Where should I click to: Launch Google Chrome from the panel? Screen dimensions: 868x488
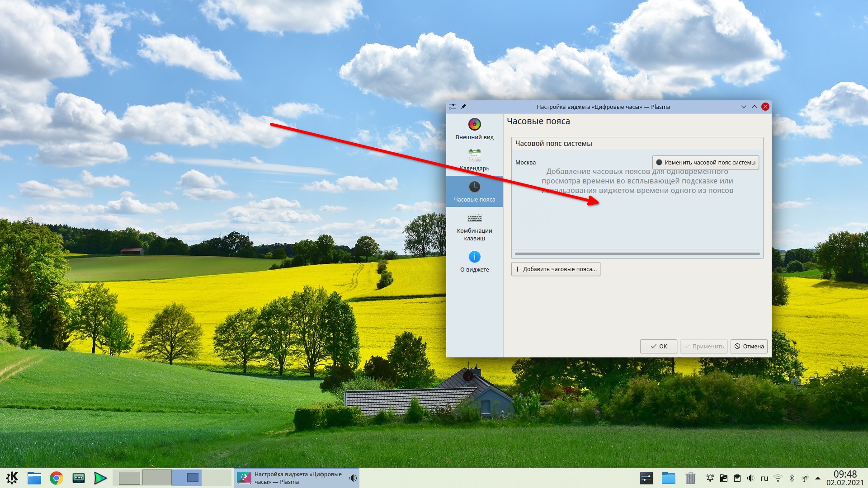[56, 478]
